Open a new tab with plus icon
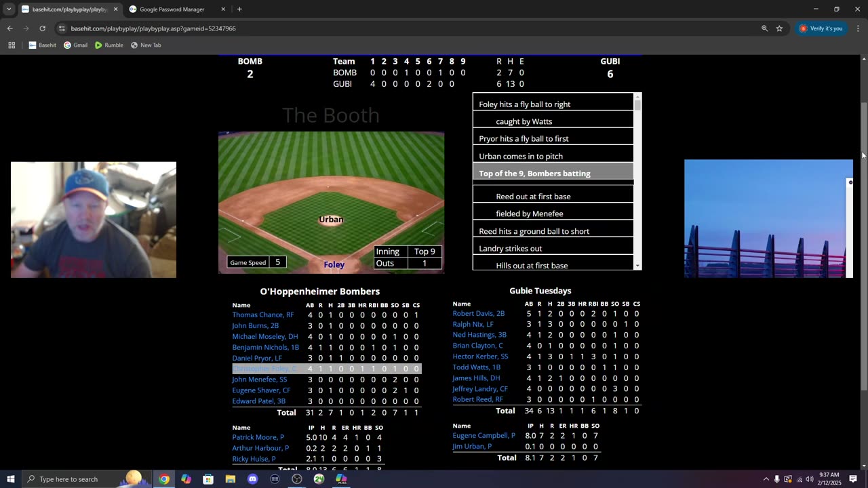Image resolution: width=868 pixels, height=488 pixels. 239,9
